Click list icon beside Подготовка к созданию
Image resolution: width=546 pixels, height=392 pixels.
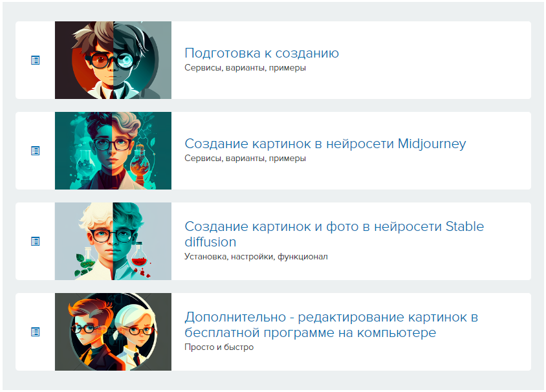tap(35, 60)
